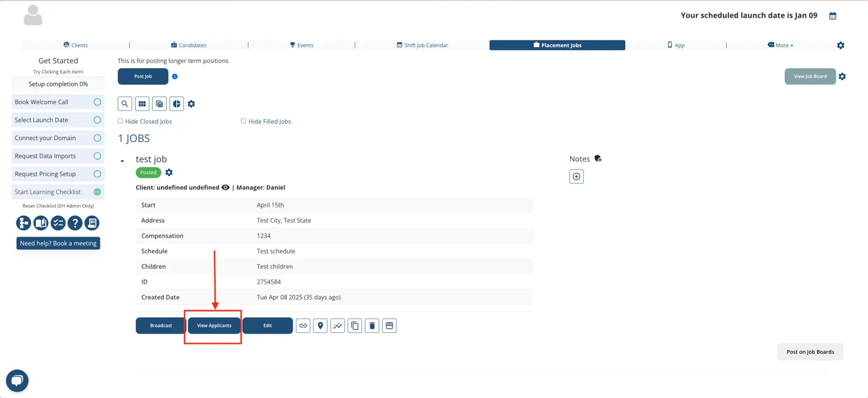Mark Request Data Imports complete
This screenshot has width=868, height=398.
97,156
